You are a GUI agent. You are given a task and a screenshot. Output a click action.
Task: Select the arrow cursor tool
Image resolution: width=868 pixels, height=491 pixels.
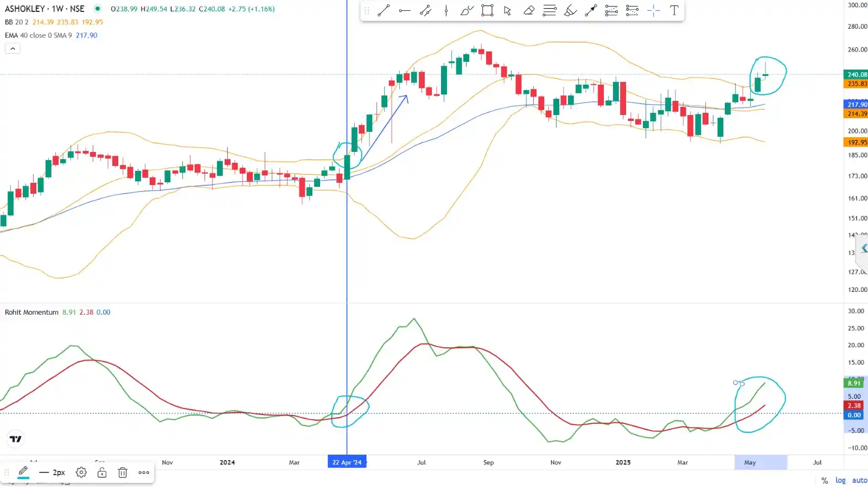(x=508, y=10)
